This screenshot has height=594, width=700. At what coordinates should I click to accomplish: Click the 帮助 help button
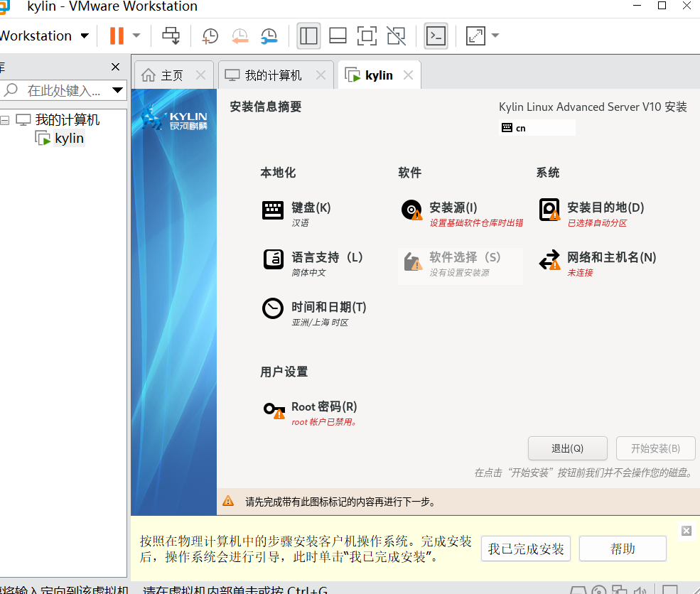click(623, 549)
